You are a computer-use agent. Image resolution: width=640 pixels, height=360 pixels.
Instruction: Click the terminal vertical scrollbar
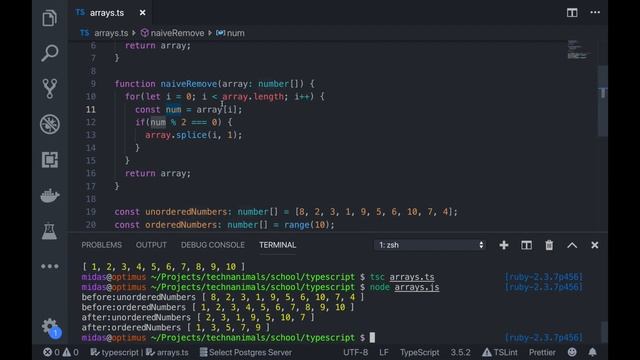coord(604,332)
